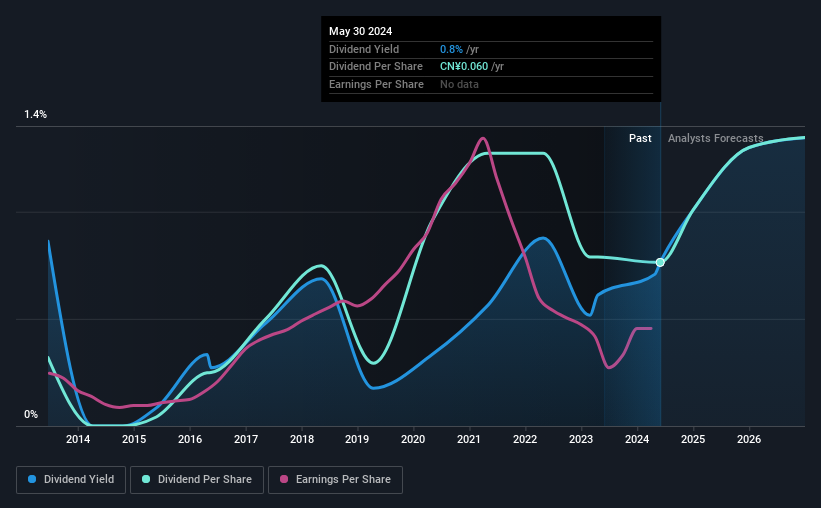Click the 0.8% dividend yield value

[x=451, y=49]
